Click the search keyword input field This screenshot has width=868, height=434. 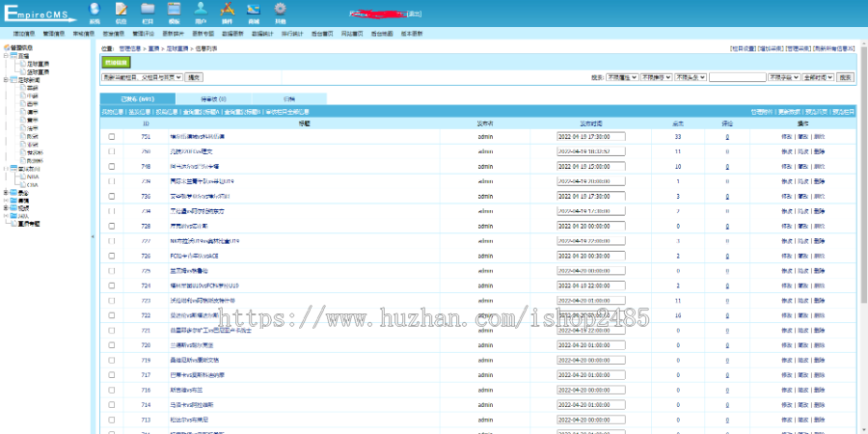pyautogui.click(x=738, y=77)
